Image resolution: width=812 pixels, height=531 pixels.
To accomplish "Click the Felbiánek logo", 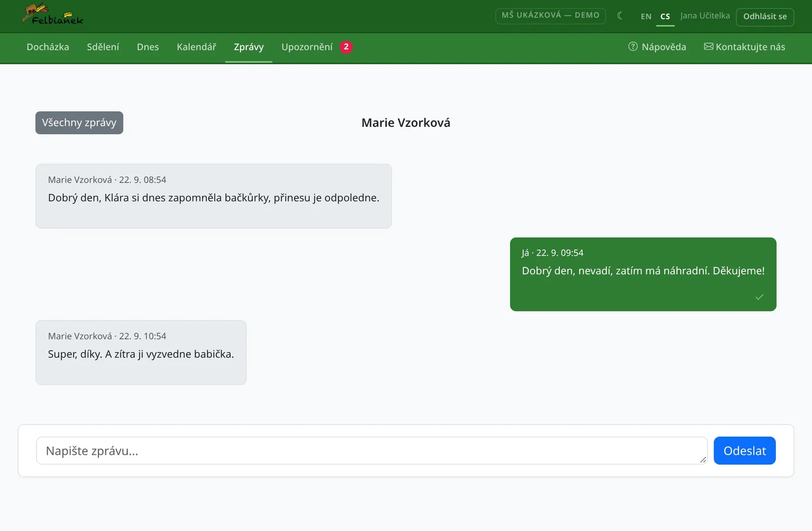I will click(x=53, y=14).
